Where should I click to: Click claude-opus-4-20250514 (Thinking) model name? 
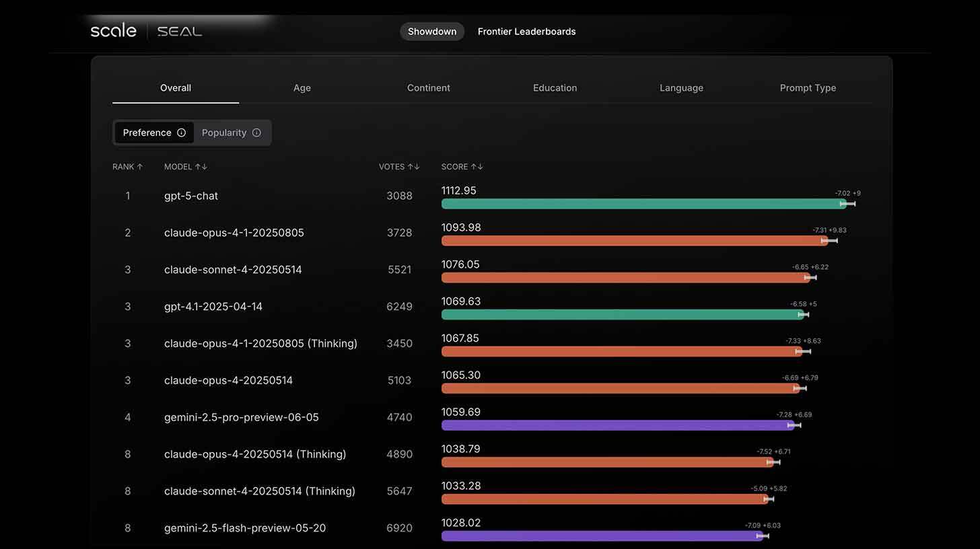click(x=255, y=455)
